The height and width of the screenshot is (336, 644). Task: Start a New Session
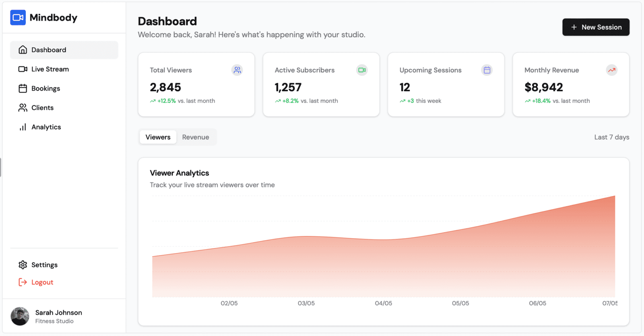coord(596,27)
